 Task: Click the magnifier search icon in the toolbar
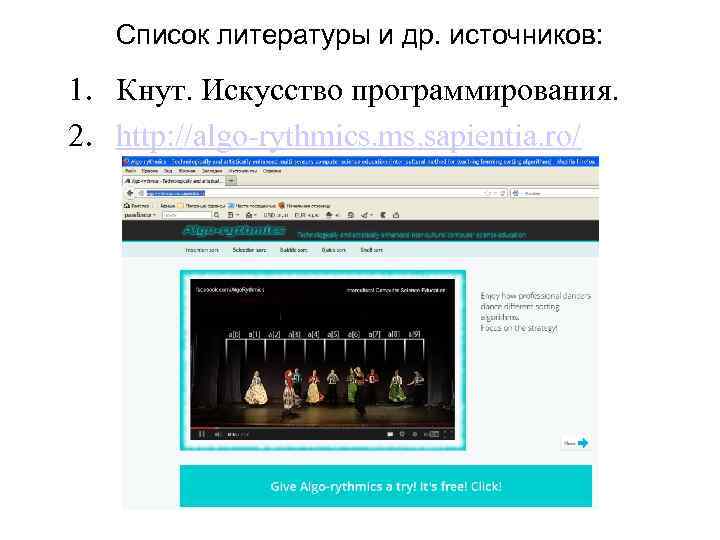click(x=216, y=215)
